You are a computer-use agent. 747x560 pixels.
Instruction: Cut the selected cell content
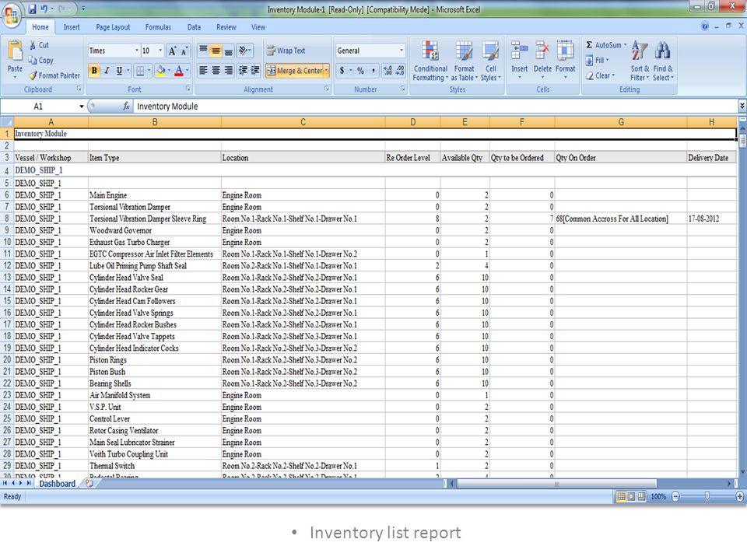[39, 45]
